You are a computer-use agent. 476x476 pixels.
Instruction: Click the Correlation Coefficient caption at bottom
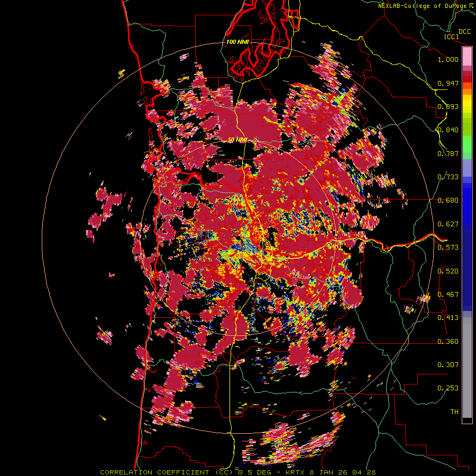[237, 472]
